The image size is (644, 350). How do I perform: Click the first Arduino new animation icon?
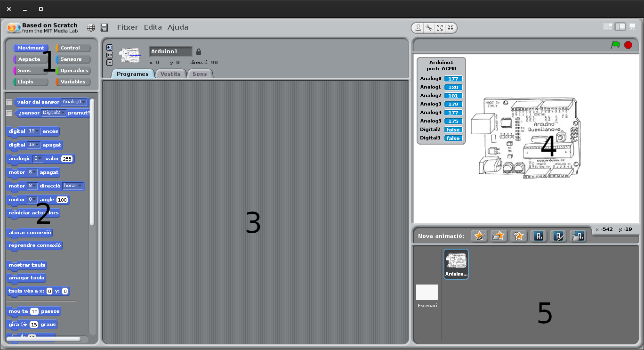(539, 236)
